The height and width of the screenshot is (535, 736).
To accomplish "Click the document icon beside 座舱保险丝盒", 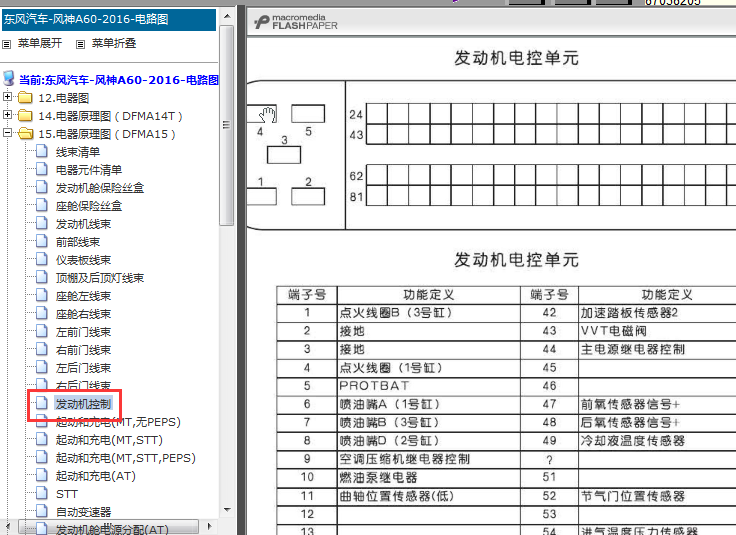I will 42,205.
